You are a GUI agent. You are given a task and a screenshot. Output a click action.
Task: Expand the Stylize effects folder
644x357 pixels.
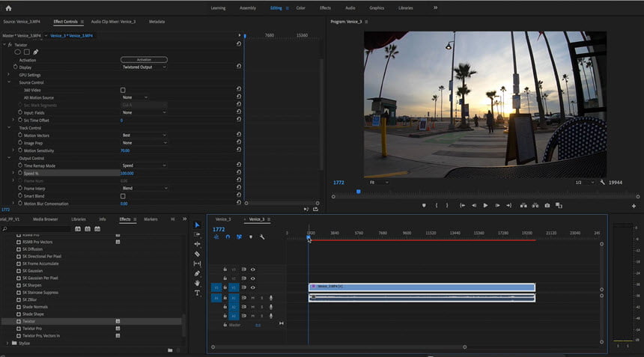pos(7,343)
